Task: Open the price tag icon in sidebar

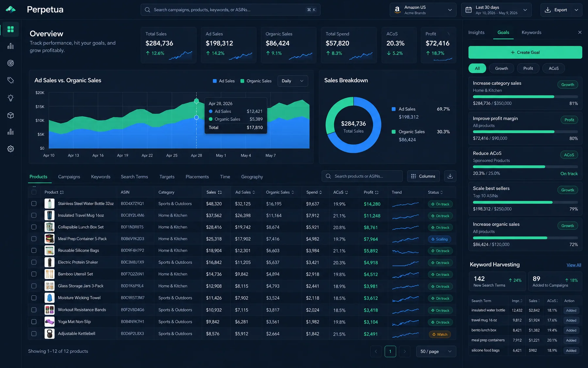Action: (x=10, y=80)
